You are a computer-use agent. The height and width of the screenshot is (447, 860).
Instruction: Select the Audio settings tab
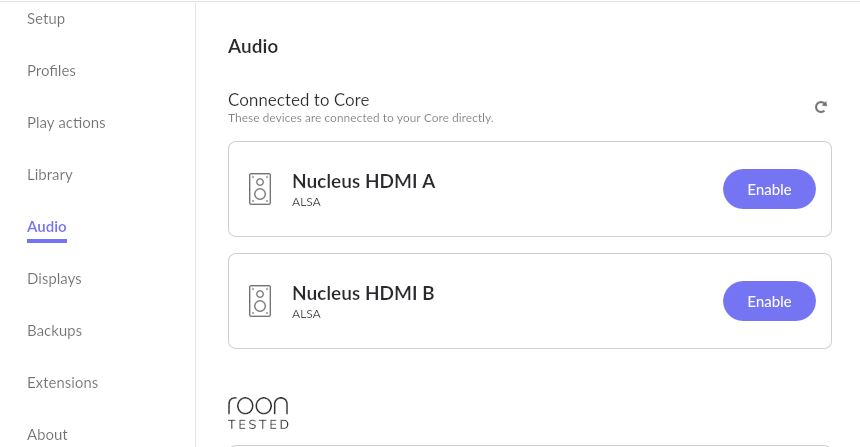pos(47,227)
